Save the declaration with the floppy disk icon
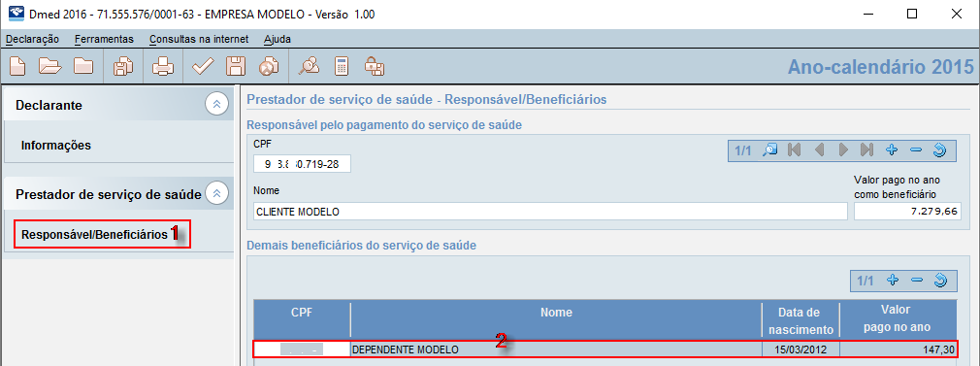Screen dimensions: 980x366 [x=236, y=66]
